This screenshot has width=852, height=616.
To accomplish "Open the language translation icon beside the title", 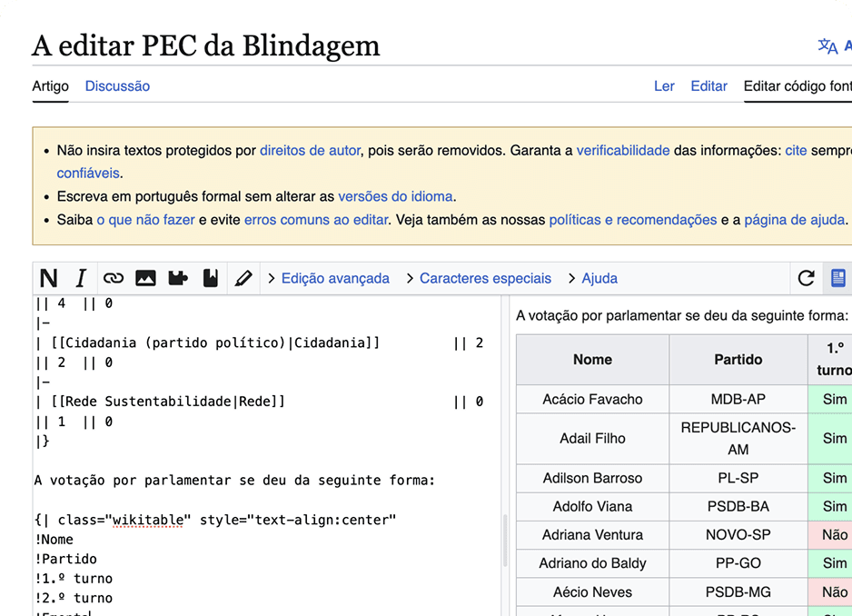I will coord(827,46).
